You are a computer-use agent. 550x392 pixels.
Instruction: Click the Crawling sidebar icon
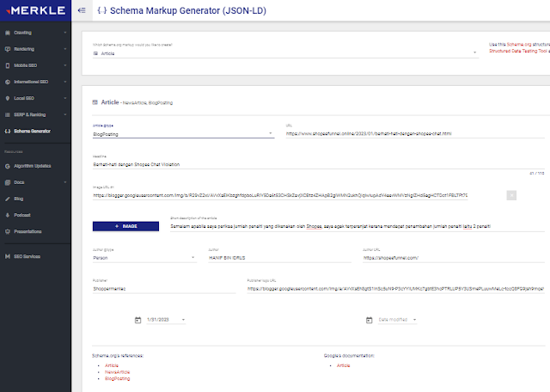pyautogui.click(x=8, y=33)
